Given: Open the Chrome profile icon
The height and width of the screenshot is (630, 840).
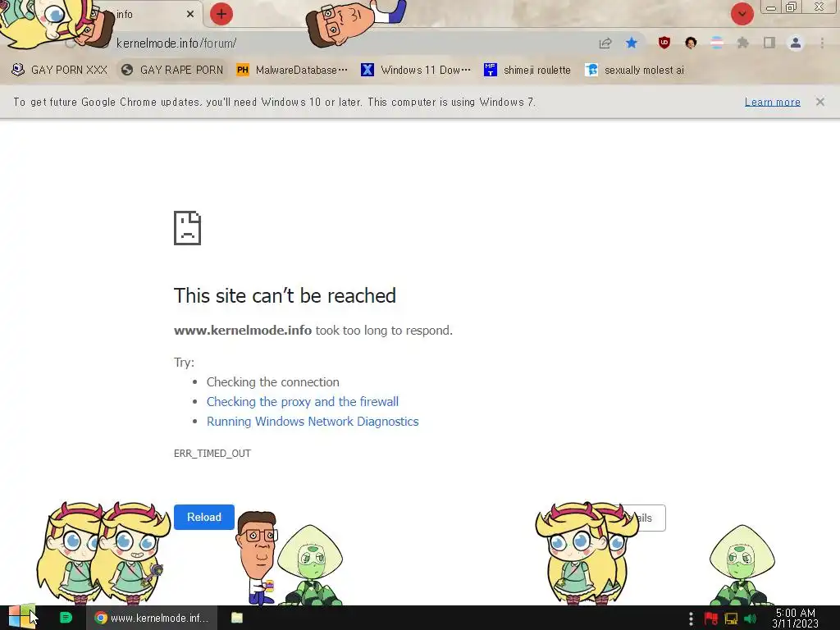Looking at the screenshot, I should click(796, 43).
